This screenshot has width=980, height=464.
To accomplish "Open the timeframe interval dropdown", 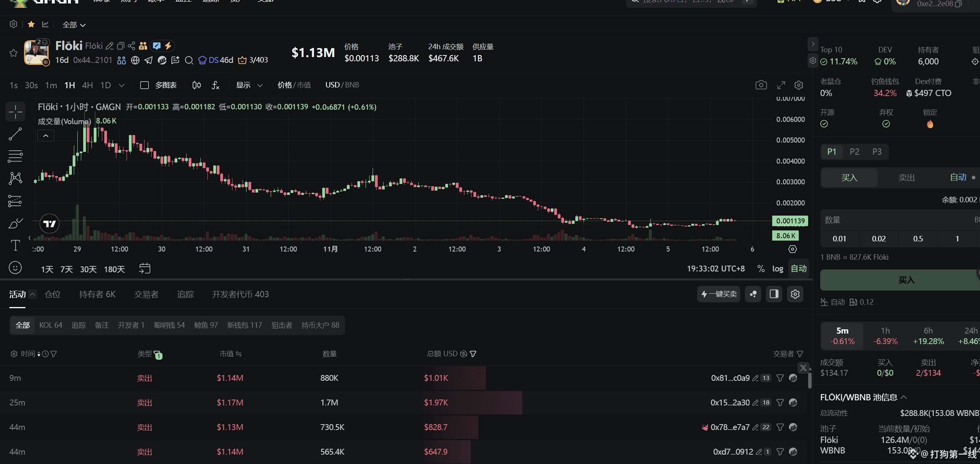I will point(121,85).
